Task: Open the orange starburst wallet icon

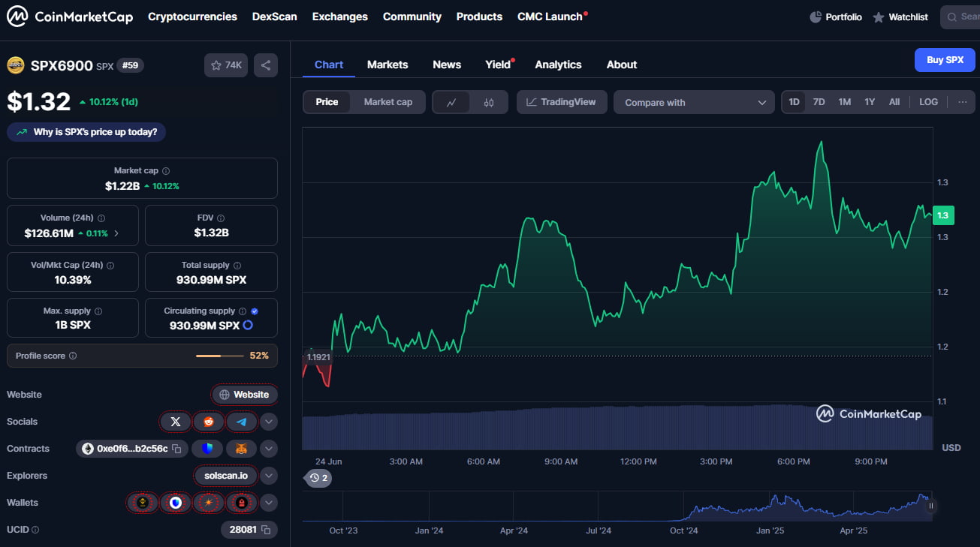Action: (x=209, y=503)
